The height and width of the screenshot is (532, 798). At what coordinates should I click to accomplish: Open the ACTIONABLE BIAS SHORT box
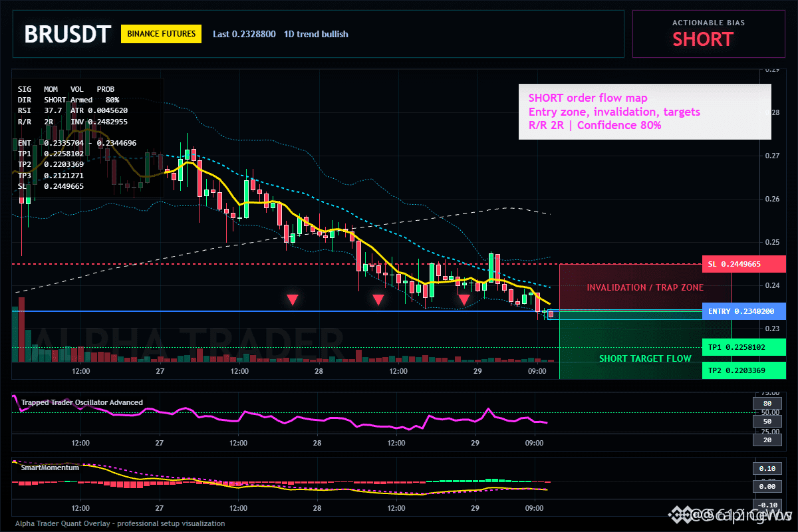708,34
